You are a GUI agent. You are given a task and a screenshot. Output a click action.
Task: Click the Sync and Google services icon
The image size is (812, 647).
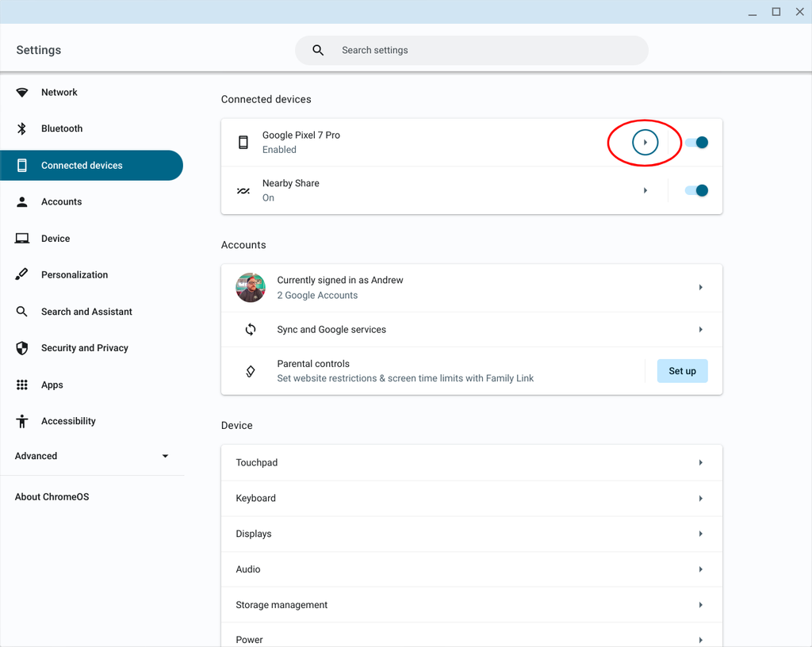251,330
